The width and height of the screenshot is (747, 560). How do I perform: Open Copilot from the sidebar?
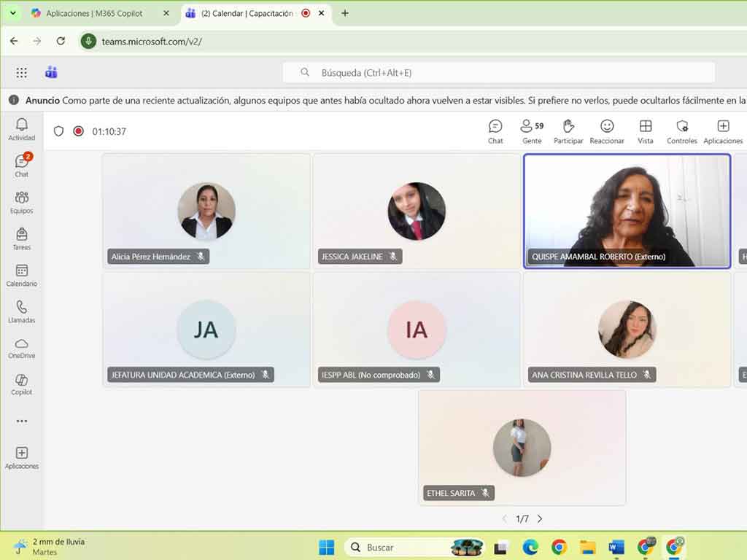click(x=22, y=384)
